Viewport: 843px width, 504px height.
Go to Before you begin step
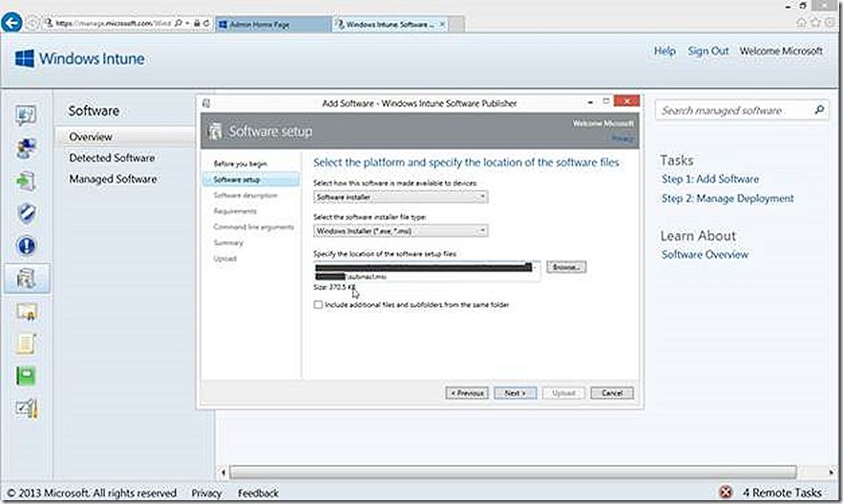[241, 163]
